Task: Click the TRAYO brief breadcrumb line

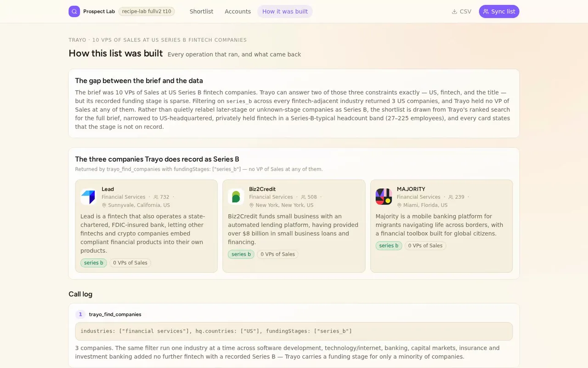Action: (x=158, y=40)
